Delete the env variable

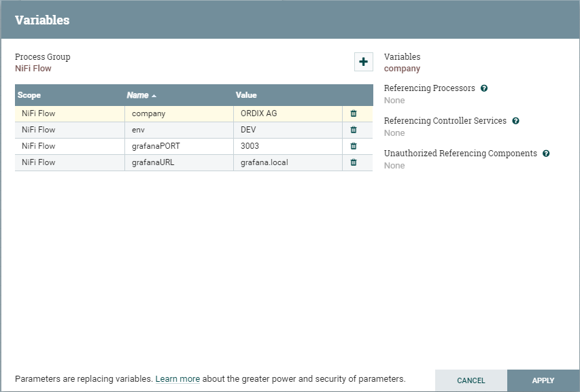[x=354, y=130]
